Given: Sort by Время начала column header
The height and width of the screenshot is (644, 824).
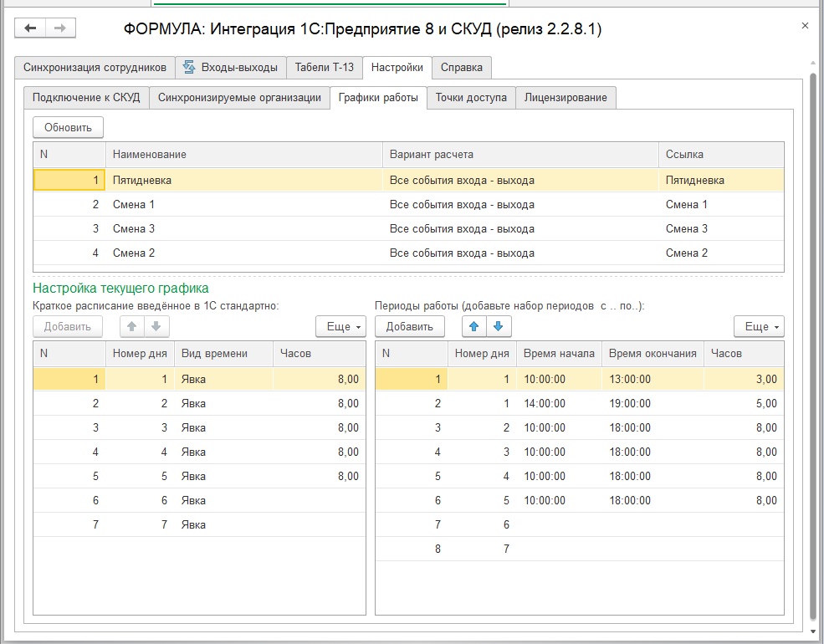Looking at the screenshot, I should 559,354.
